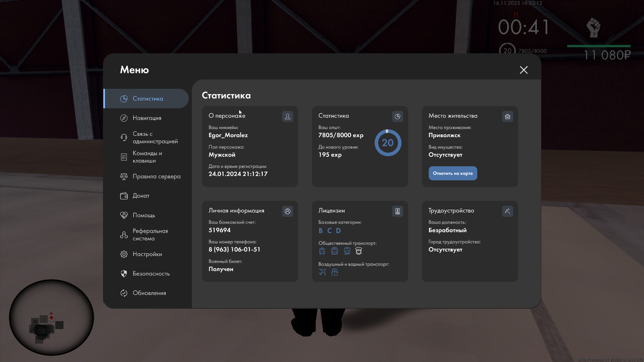The image size is (644, 362).
Task: Close the Меню window with X
Action: (524, 70)
